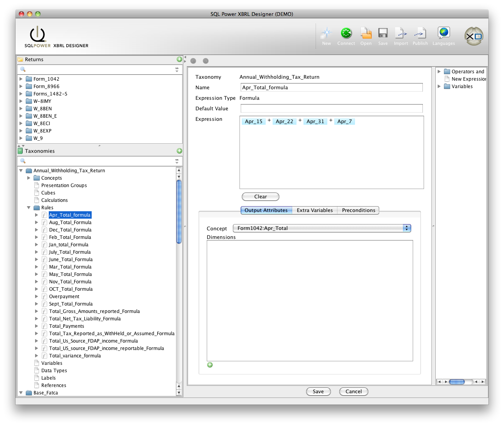504x426 pixels.
Task: Click the Taxonomies search magnifier icon
Action: click(23, 161)
